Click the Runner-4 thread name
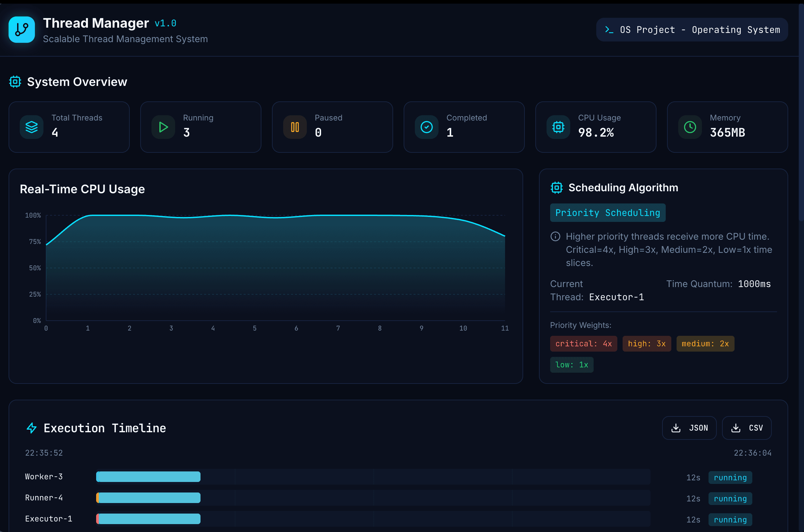The image size is (804, 532). [44, 498]
